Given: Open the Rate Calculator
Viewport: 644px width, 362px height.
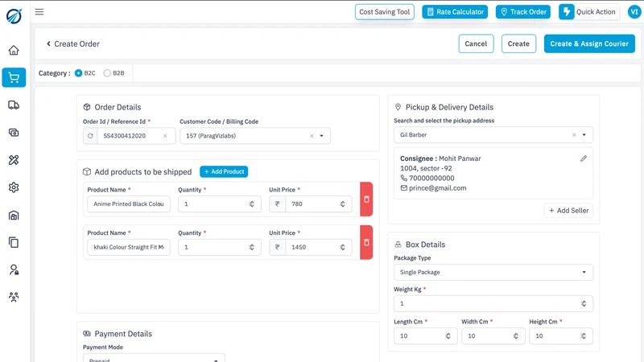Looking at the screenshot, I should coord(455,12).
